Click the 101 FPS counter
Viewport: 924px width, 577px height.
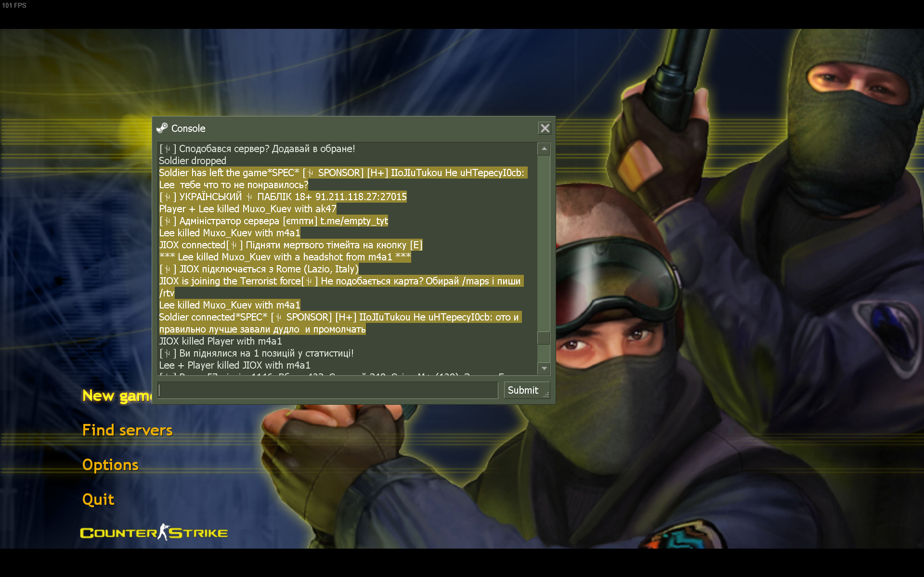click(14, 5)
